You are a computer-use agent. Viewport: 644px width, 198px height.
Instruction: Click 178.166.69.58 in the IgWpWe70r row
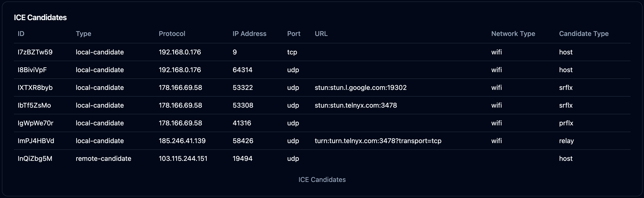coord(181,123)
